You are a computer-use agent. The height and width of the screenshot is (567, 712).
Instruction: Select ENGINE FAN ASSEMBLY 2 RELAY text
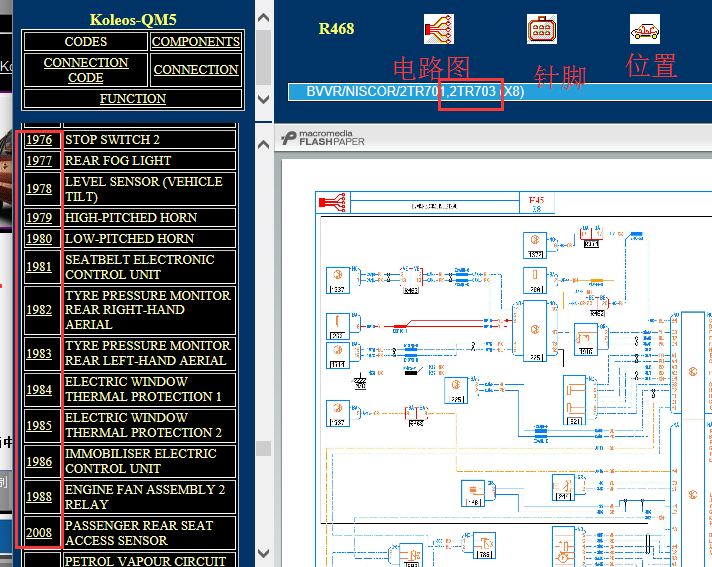point(145,497)
